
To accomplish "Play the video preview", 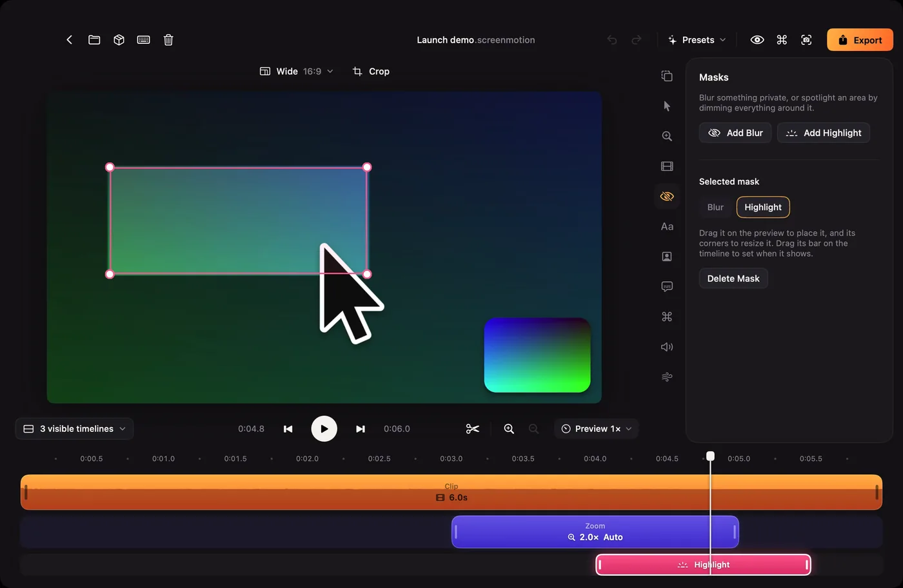I will tap(324, 429).
